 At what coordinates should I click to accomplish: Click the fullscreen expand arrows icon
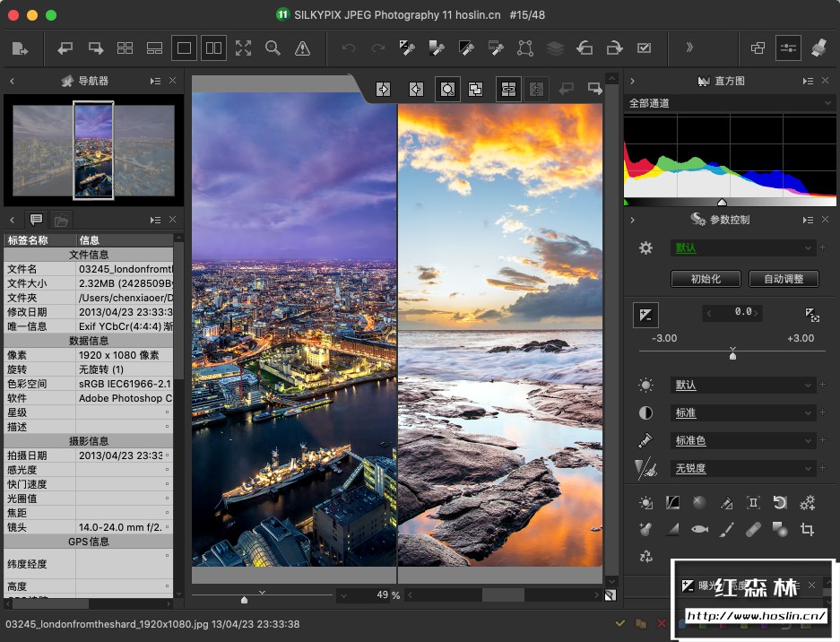pos(243,48)
